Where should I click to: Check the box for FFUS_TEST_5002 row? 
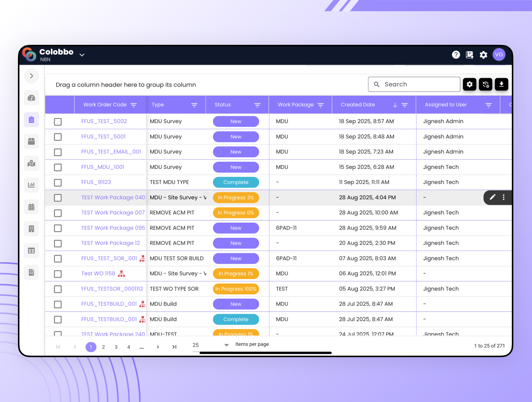click(x=58, y=122)
